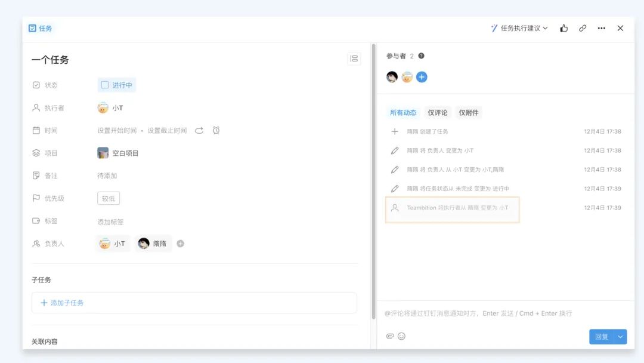Viewport: 644px width, 363px height.
Task: Click the 标签 tag icon
Action: click(36, 221)
